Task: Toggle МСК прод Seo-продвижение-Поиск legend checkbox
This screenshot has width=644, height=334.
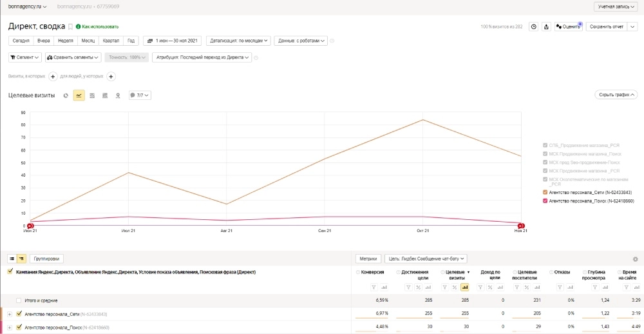Action: [545, 162]
